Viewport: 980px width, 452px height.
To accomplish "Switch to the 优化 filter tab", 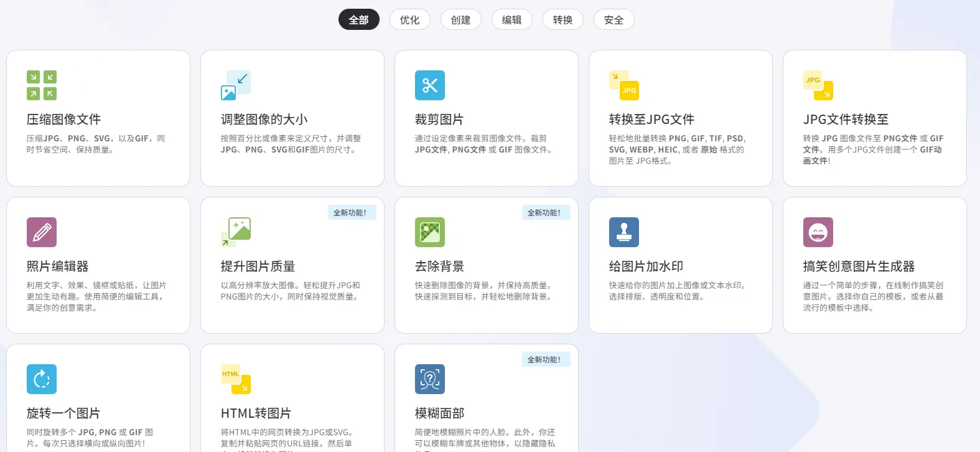I will click(x=409, y=20).
